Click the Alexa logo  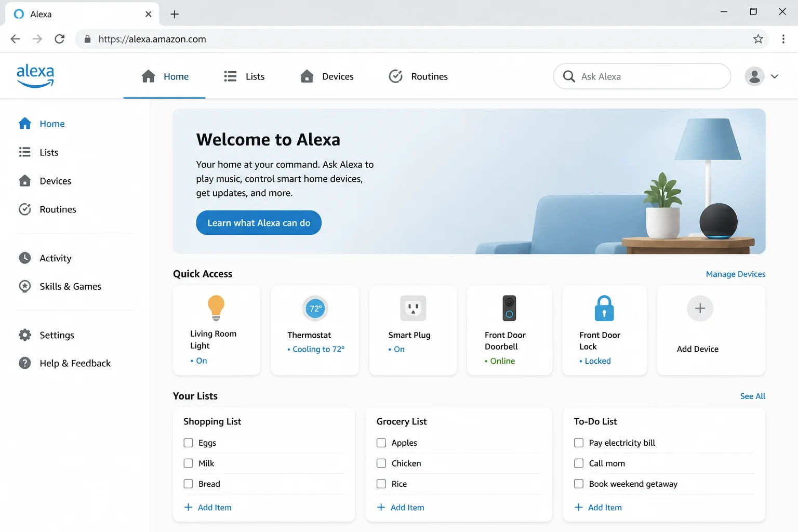pyautogui.click(x=35, y=76)
